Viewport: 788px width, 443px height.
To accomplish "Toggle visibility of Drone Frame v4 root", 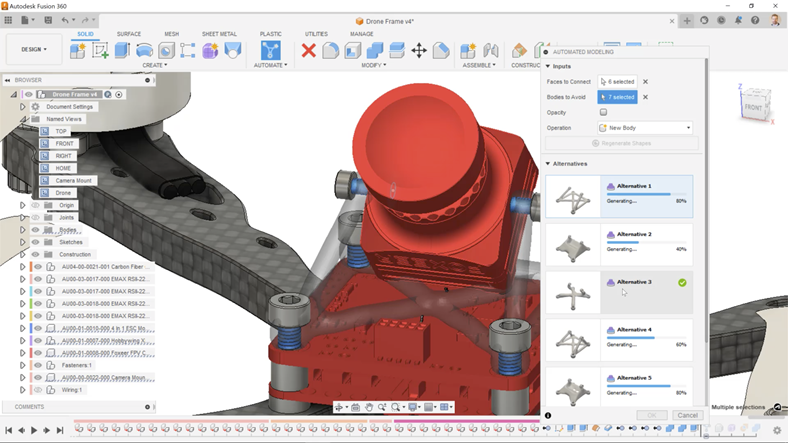I will [29, 94].
